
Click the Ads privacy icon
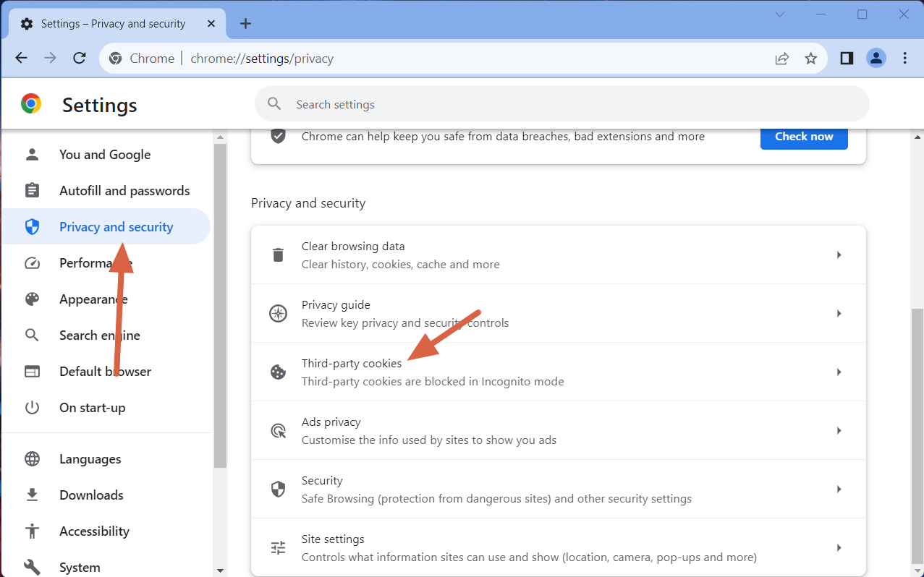tap(278, 430)
